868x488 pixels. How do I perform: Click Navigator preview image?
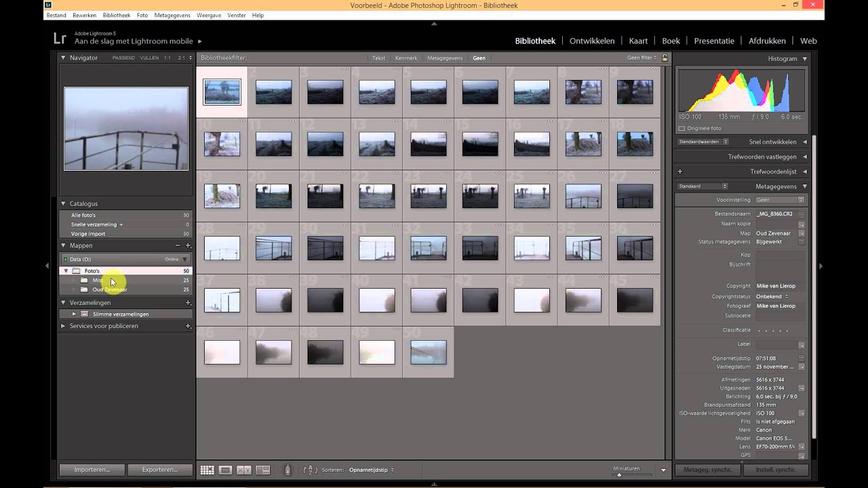pyautogui.click(x=126, y=129)
